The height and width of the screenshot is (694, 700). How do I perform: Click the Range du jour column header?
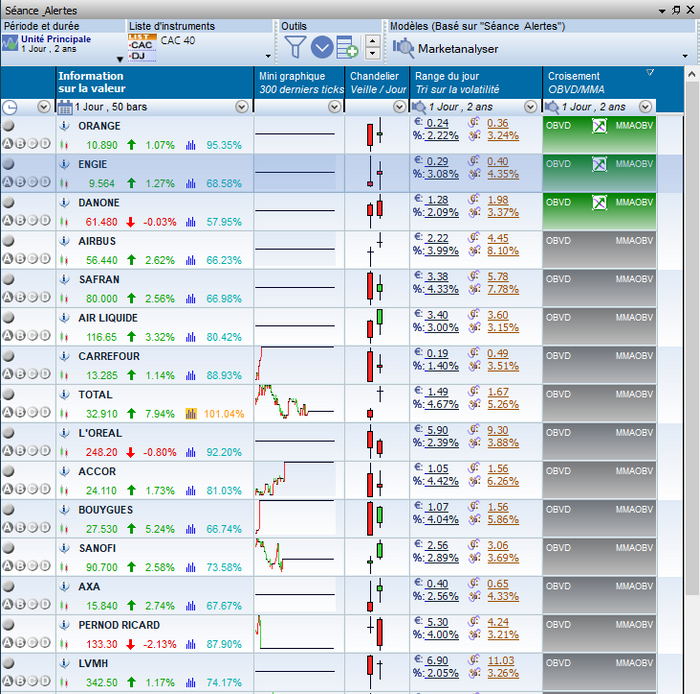click(476, 83)
